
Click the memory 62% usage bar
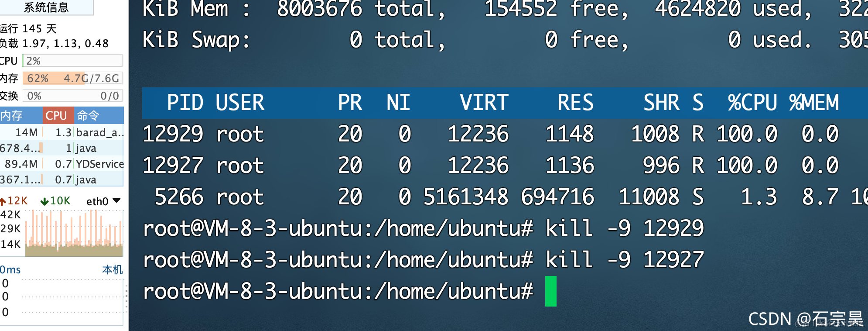[x=72, y=78]
